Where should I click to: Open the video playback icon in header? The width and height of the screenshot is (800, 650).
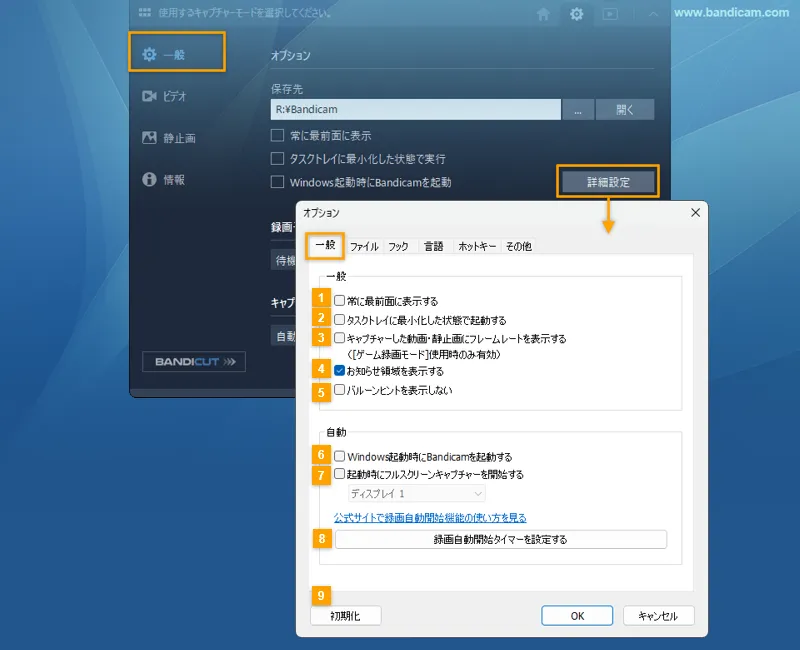[x=610, y=14]
